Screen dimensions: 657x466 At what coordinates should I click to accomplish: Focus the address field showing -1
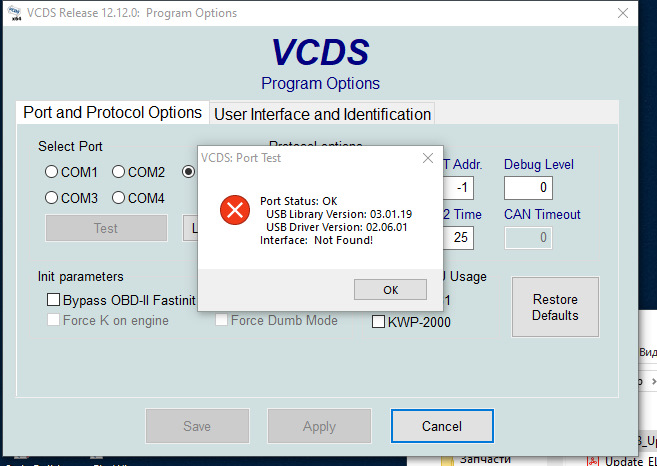click(x=460, y=187)
